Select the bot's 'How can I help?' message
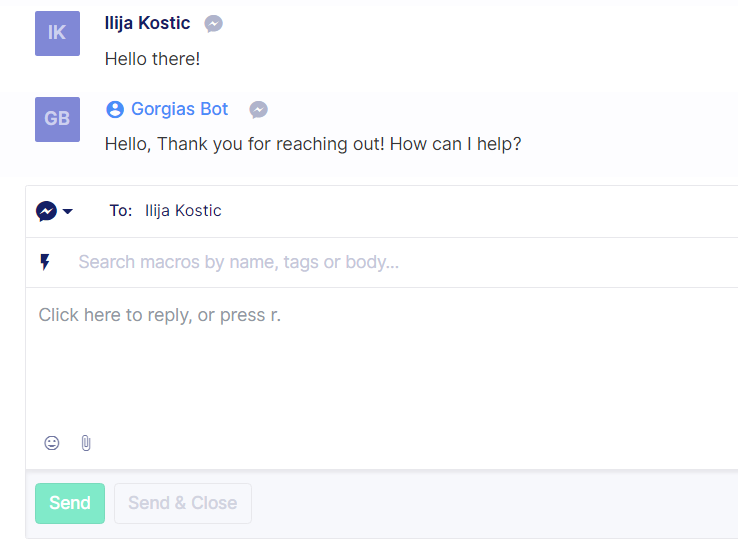Image resolution: width=738 pixels, height=545 pixels. pos(313,144)
